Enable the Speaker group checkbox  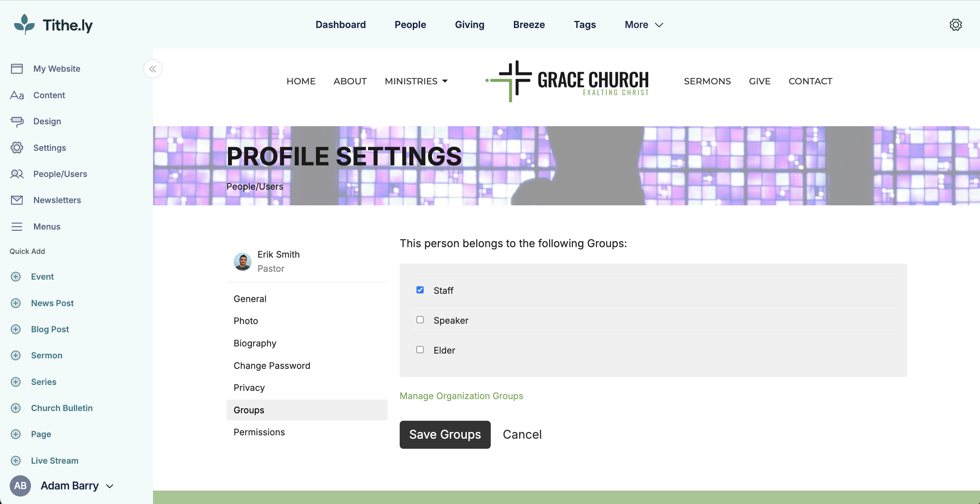coord(420,320)
